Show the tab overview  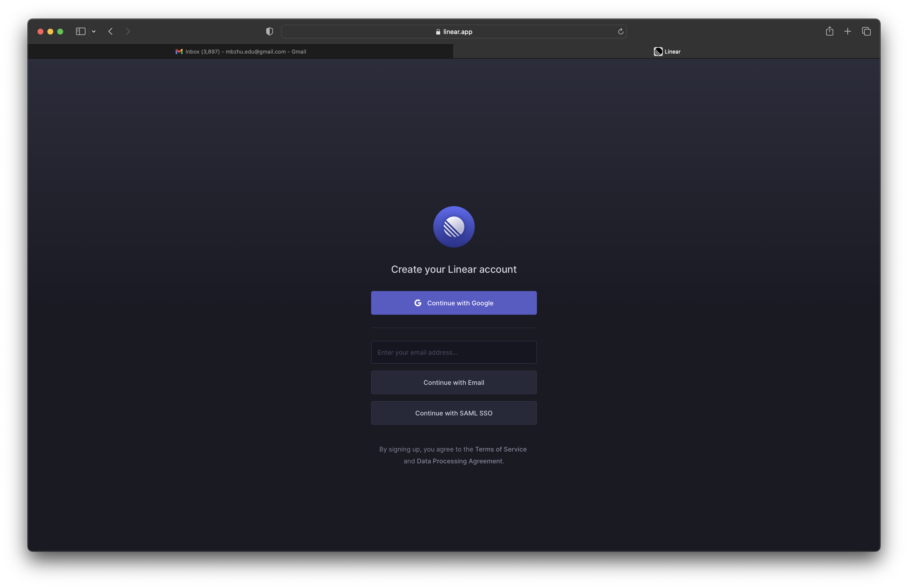[x=866, y=32]
